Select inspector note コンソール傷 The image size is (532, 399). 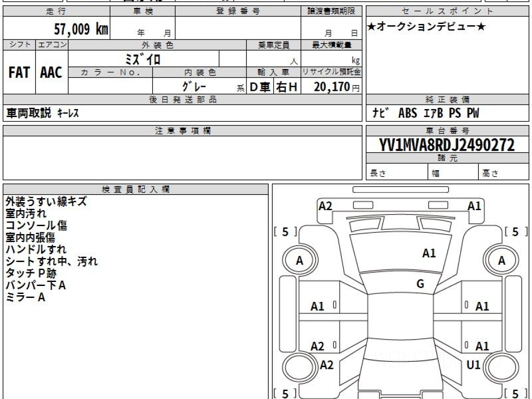36,226
